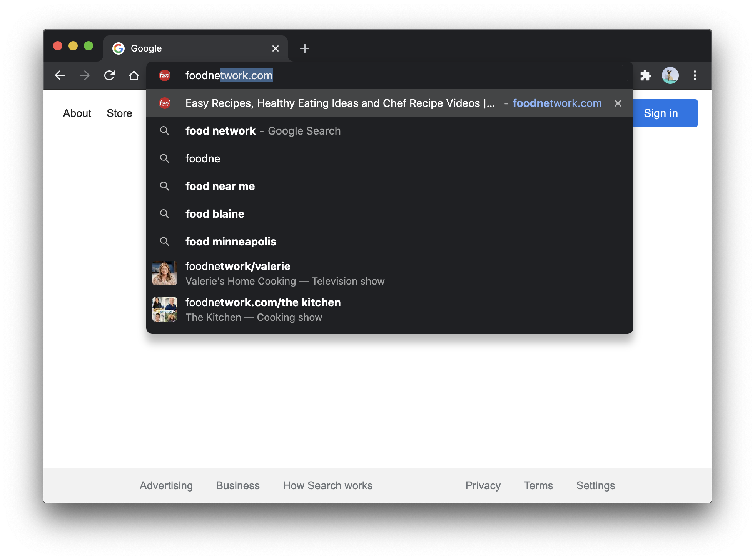Image resolution: width=755 pixels, height=560 pixels.
Task: Open Chrome's three-dot menu
Action: click(x=695, y=75)
